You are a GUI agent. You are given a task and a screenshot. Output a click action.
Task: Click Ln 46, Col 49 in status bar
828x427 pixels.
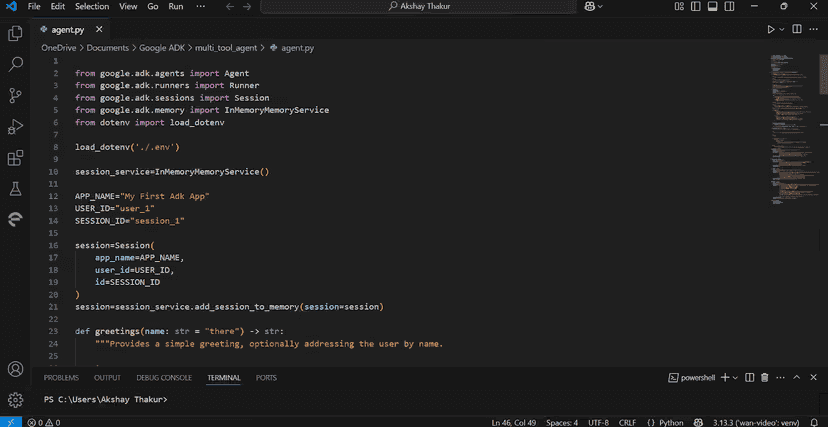(x=515, y=422)
